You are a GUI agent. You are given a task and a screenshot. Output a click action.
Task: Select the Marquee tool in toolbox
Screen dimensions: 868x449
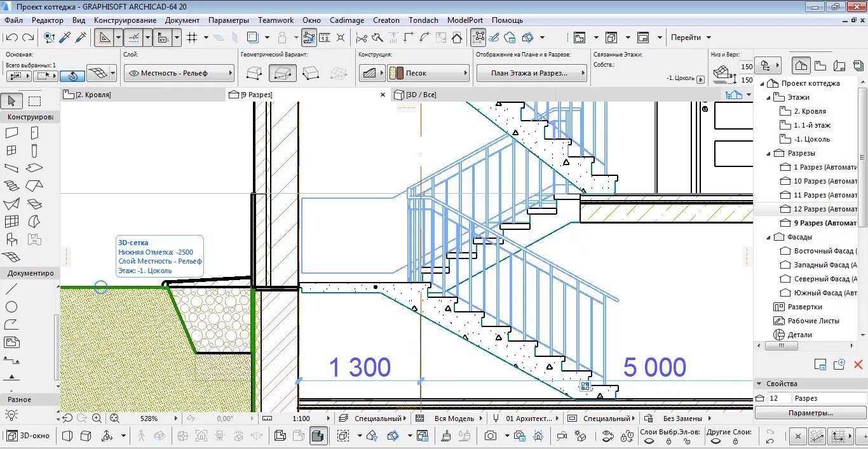click(x=34, y=101)
